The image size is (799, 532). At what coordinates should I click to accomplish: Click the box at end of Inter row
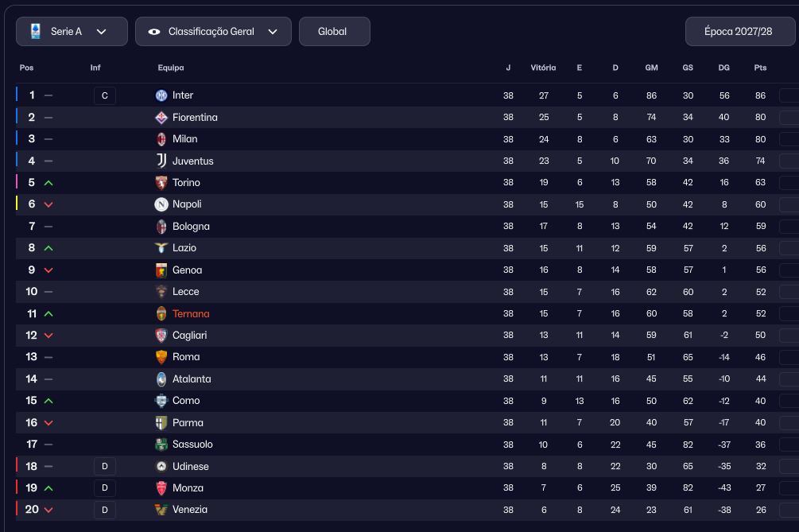coord(788,95)
